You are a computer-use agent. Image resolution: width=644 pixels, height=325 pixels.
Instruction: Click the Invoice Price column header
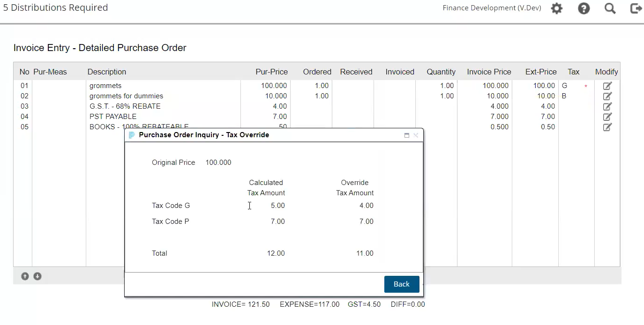click(x=488, y=72)
